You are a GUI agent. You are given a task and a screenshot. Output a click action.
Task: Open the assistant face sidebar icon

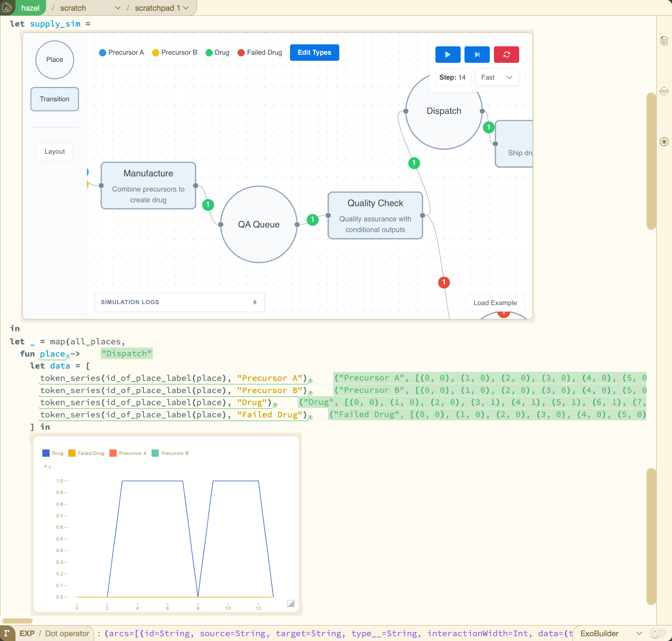[x=664, y=91]
